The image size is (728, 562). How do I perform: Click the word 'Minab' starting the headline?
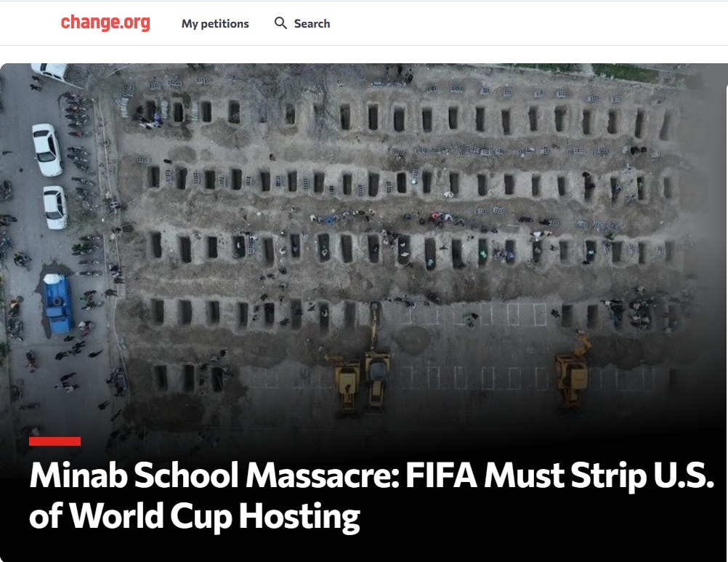coord(78,475)
